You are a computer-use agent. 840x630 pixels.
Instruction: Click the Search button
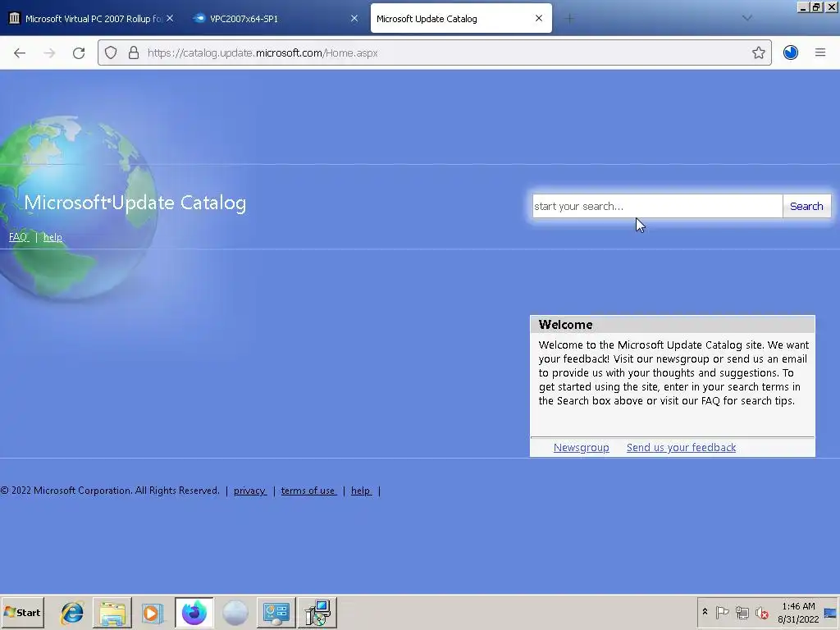(806, 206)
